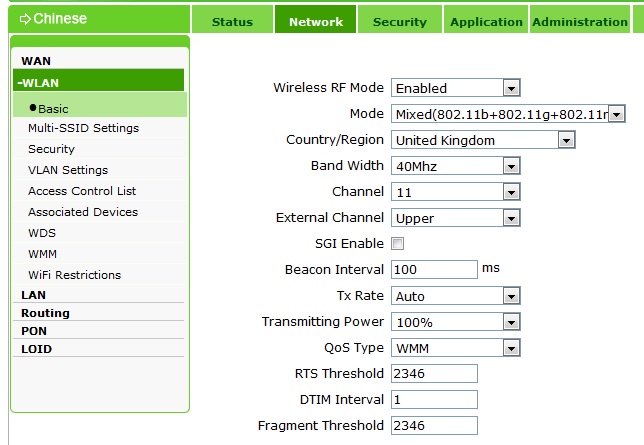Image resolution: width=644 pixels, height=445 pixels.
Task: Open the Wireless RF Mode dropdown
Action: (x=455, y=88)
